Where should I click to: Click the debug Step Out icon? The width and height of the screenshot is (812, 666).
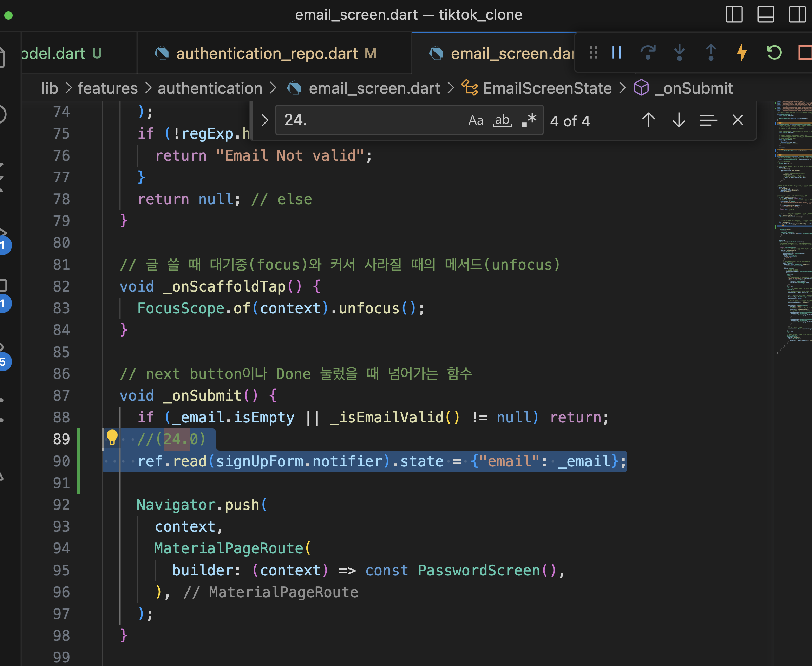tap(710, 53)
